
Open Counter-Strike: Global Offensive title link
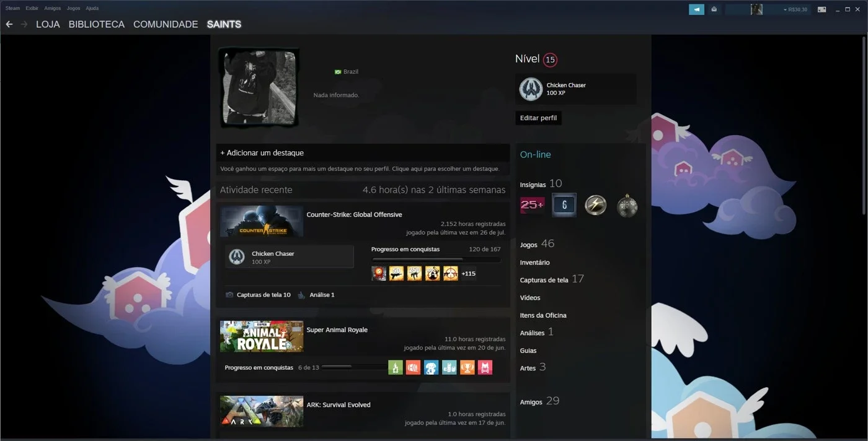pos(354,215)
